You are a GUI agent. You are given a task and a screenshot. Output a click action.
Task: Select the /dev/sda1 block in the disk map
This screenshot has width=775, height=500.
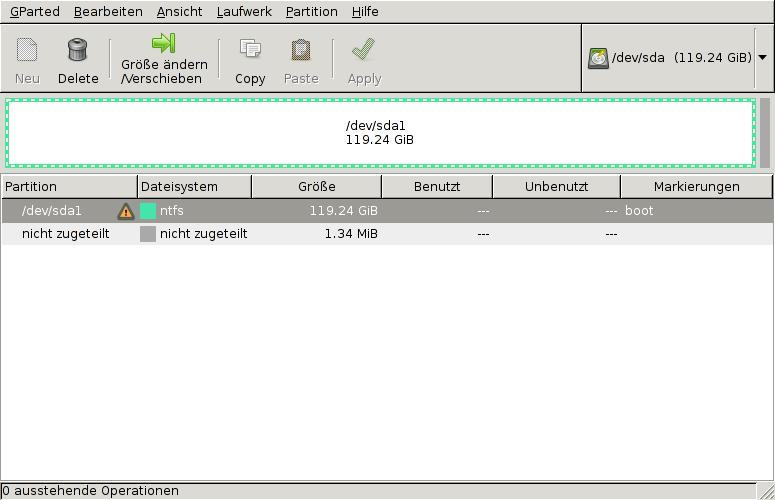click(x=380, y=133)
